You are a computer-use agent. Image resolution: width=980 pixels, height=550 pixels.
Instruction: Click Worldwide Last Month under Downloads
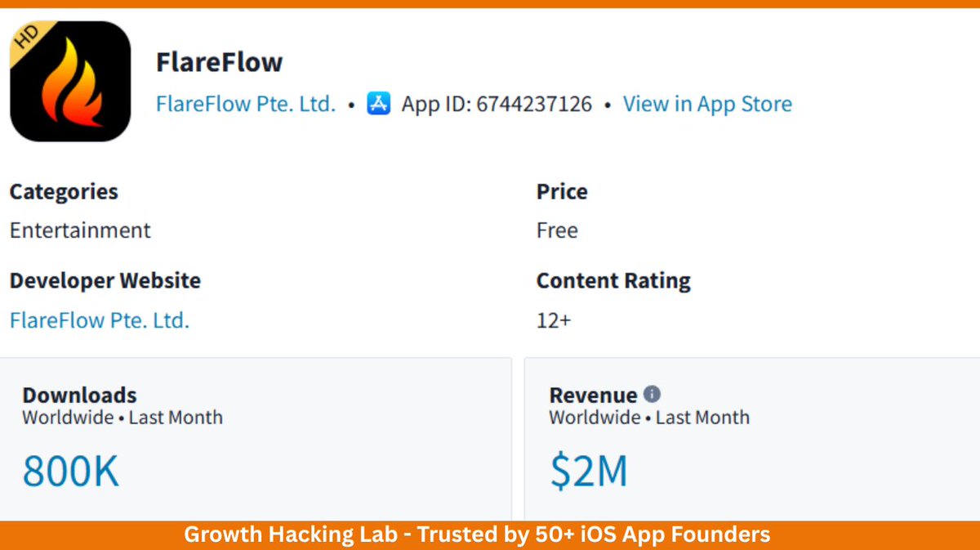[122, 418]
